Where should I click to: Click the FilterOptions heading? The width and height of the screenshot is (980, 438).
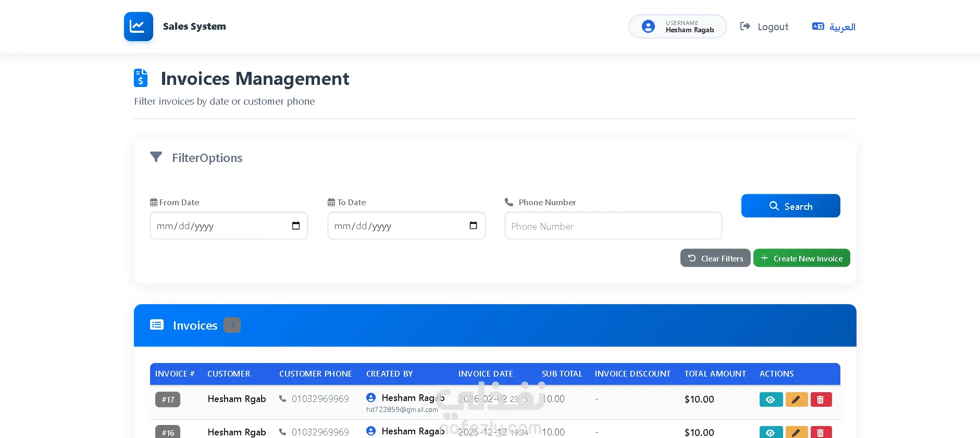tap(207, 158)
